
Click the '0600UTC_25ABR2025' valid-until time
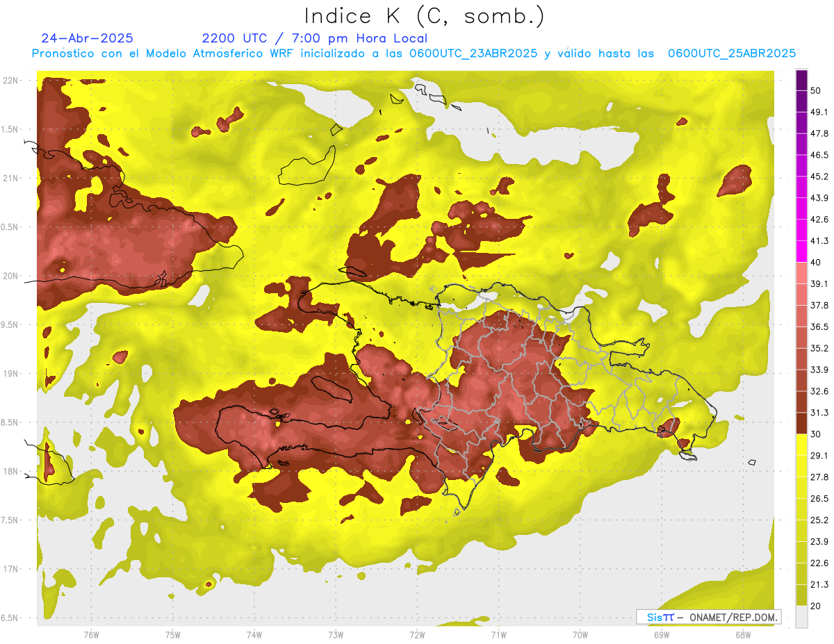pos(732,53)
